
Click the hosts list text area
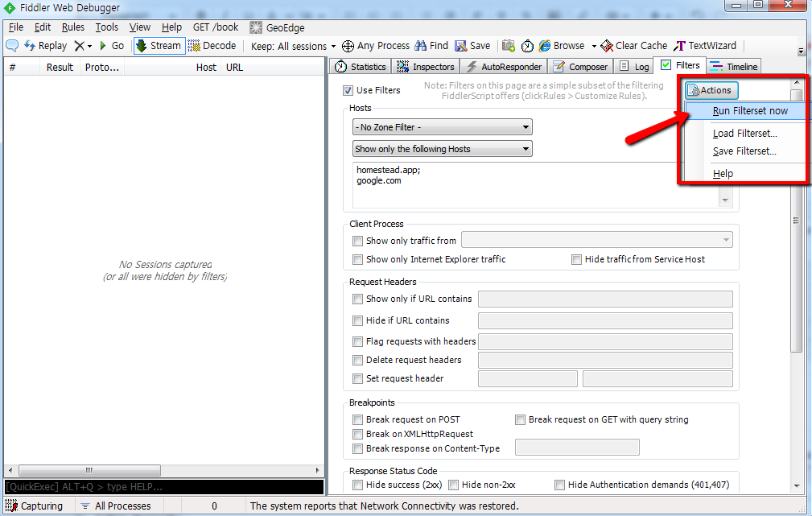tap(536, 185)
